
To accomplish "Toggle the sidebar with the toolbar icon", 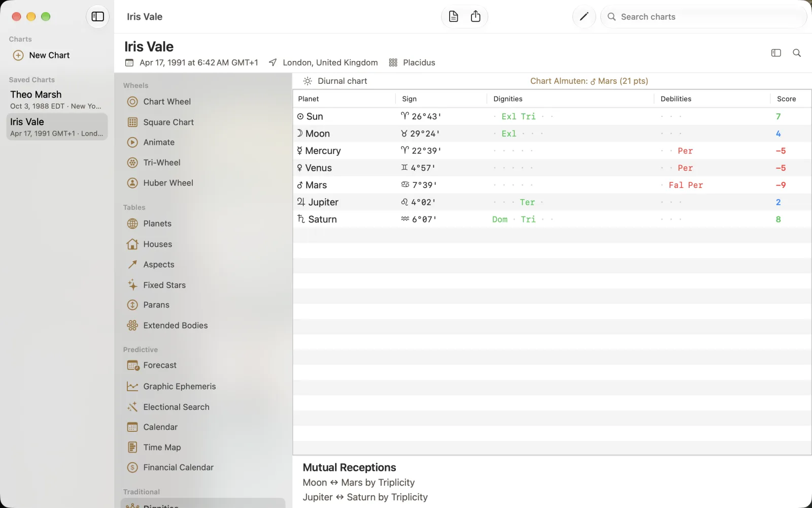I will (97, 17).
